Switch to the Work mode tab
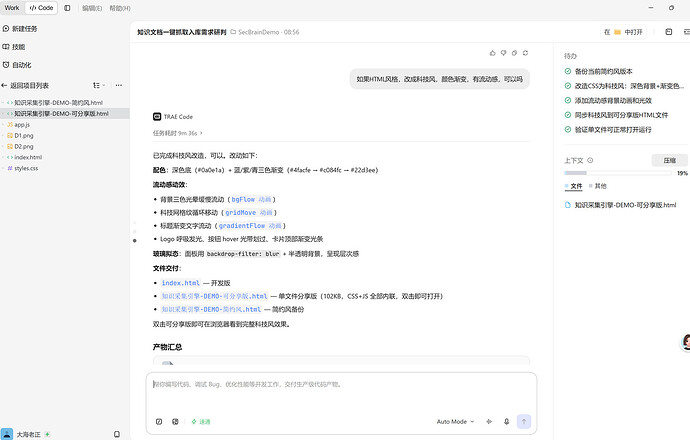 tap(12, 8)
